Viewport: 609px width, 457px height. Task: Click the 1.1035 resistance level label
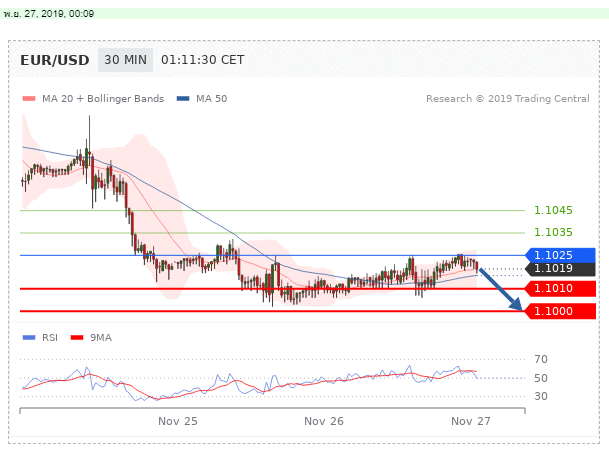click(553, 232)
